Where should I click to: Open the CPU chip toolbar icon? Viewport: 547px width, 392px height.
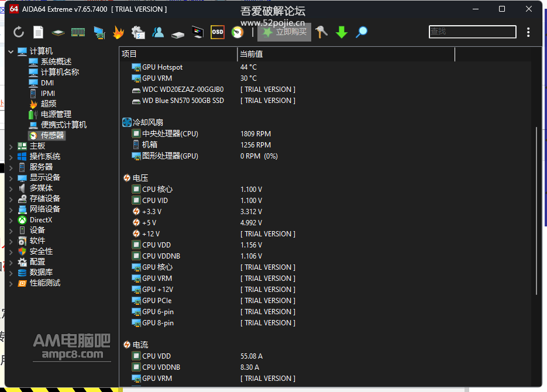[x=58, y=33]
